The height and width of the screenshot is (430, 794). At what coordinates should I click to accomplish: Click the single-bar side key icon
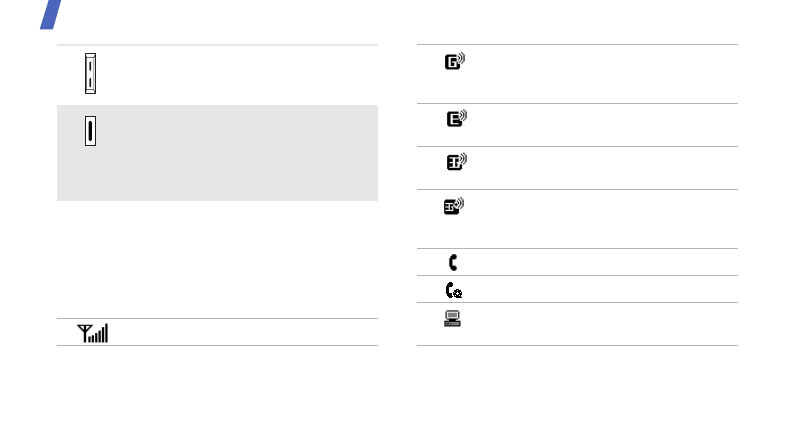click(91, 132)
